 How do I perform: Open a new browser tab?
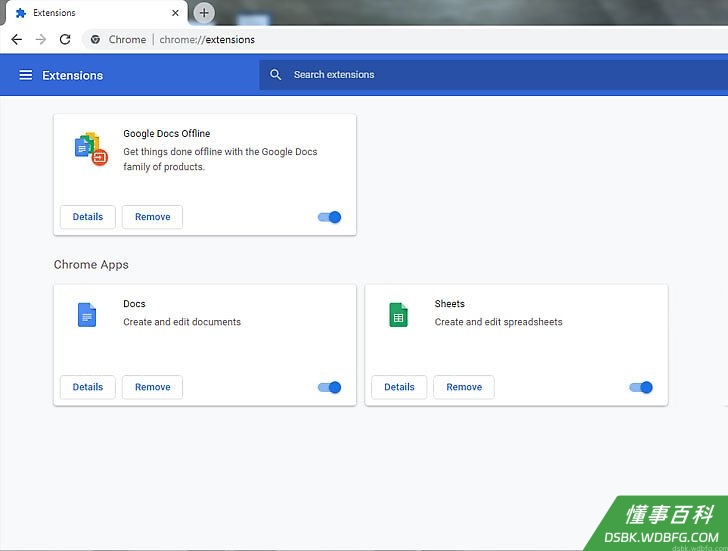pyautogui.click(x=204, y=13)
